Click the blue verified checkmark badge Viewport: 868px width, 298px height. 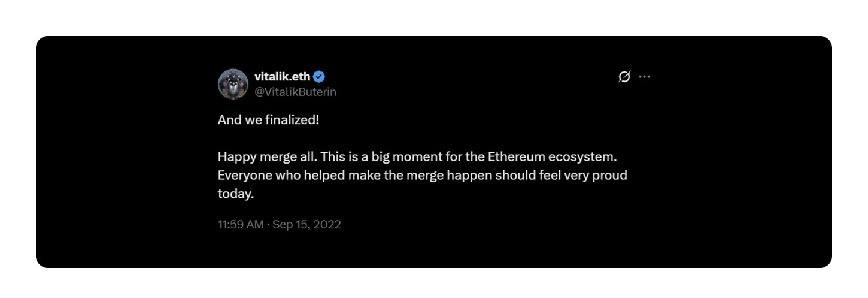tap(320, 77)
